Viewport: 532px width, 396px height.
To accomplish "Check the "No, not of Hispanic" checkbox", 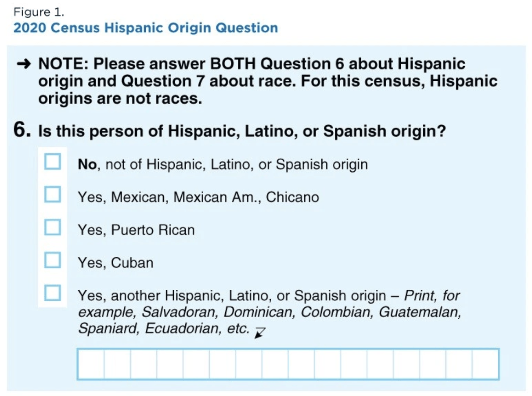I will tap(53, 162).
